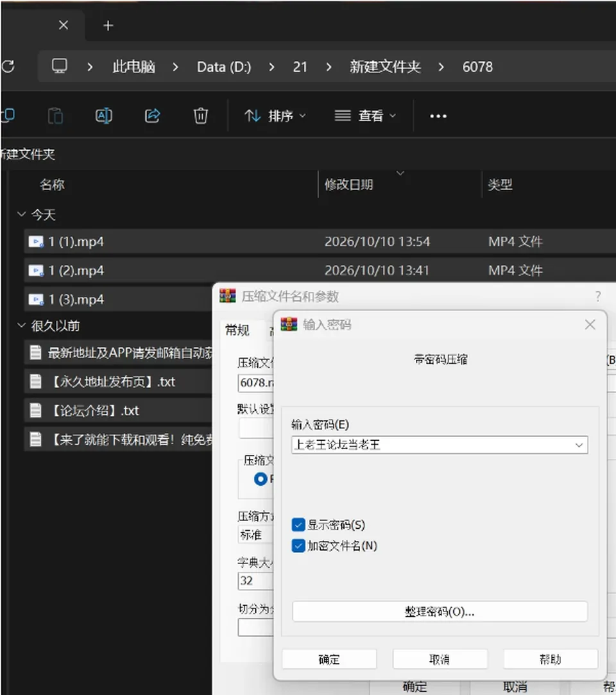
Task: Click the help question mark in 压缩文件名和参数
Action: point(598,296)
